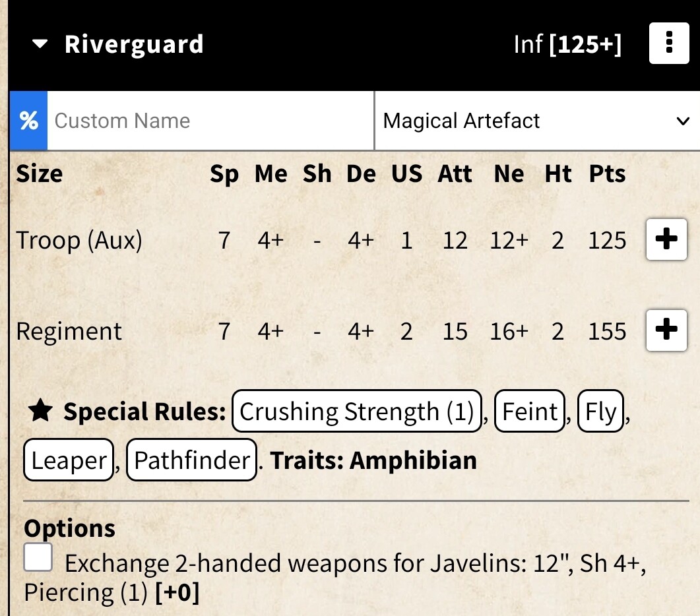Click the star icon beside Special Rules
Screen dimensions: 700x616
(40, 412)
